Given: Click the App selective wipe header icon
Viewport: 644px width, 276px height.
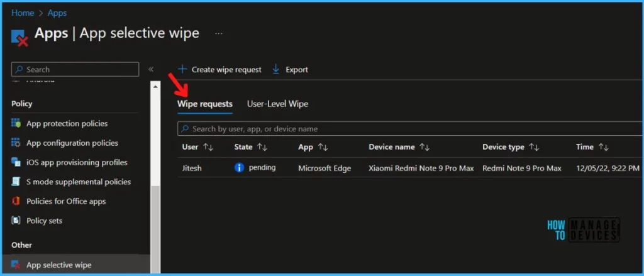Looking at the screenshot, I should click(19, 38).
